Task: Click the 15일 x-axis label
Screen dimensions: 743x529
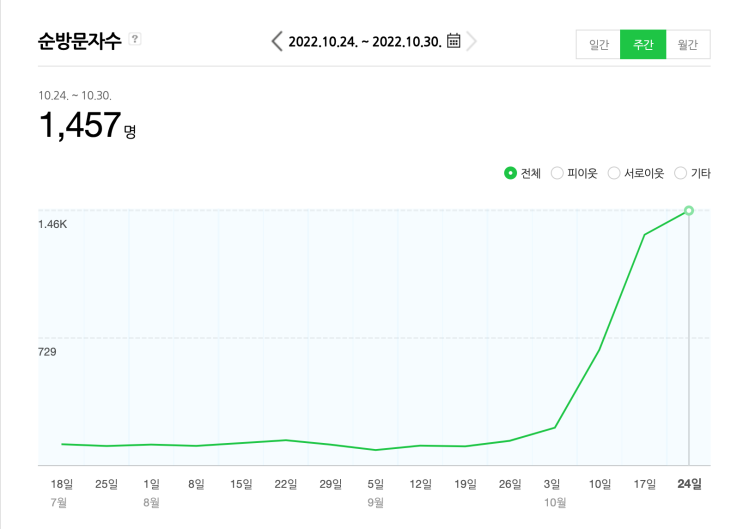Action: (241, 484)
